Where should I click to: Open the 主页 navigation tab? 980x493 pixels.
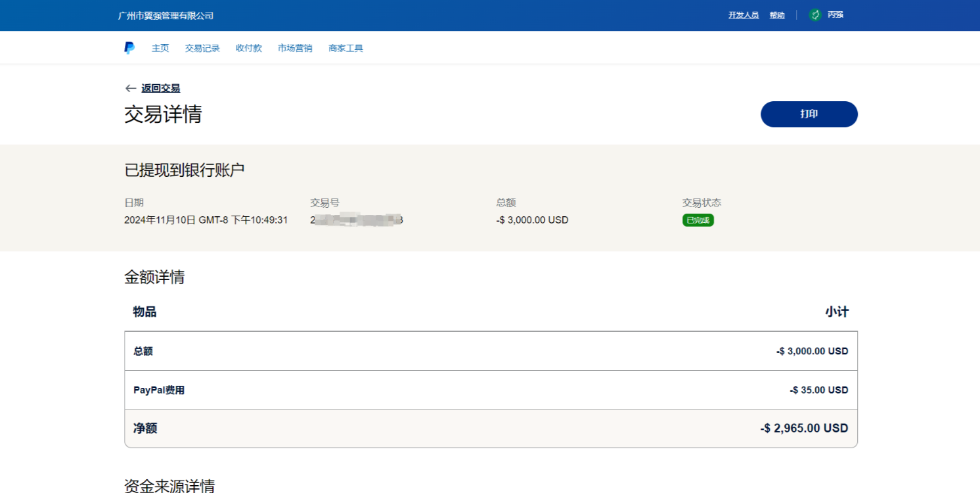pos(160,48)
